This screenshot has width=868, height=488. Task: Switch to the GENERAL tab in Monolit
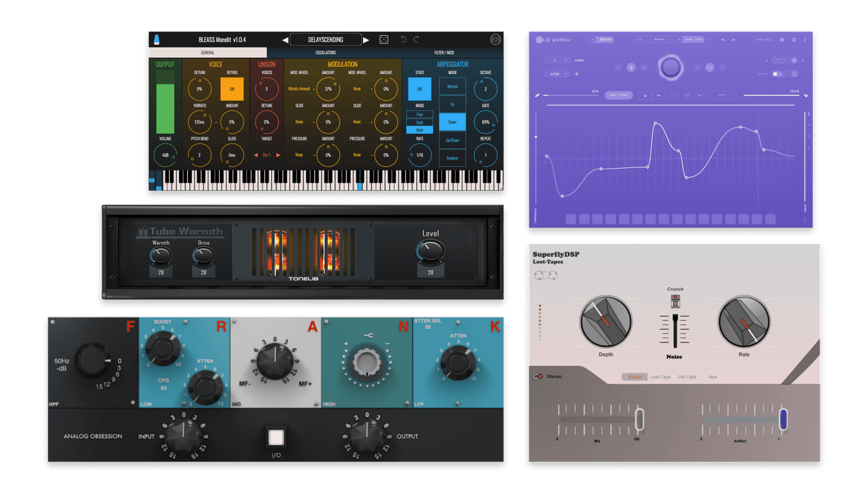(x=207, y=53)
